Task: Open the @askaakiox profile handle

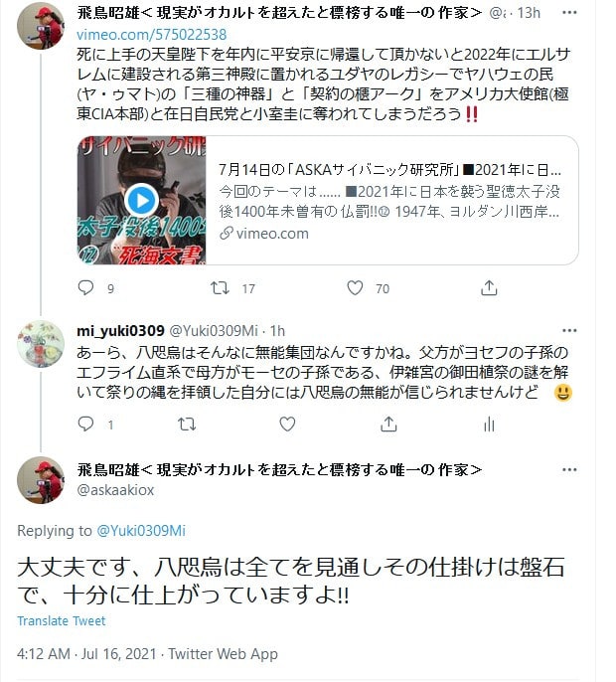Action: pos(115,490)
